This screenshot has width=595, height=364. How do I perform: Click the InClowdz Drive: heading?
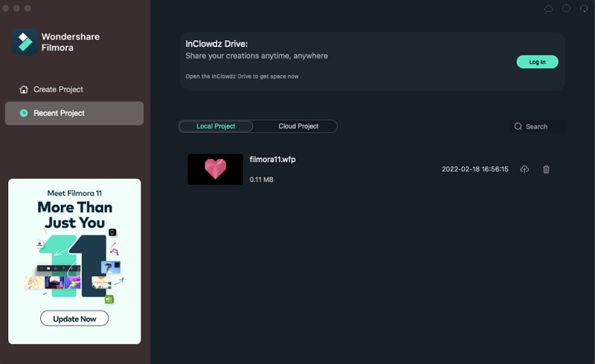[216, 44]
